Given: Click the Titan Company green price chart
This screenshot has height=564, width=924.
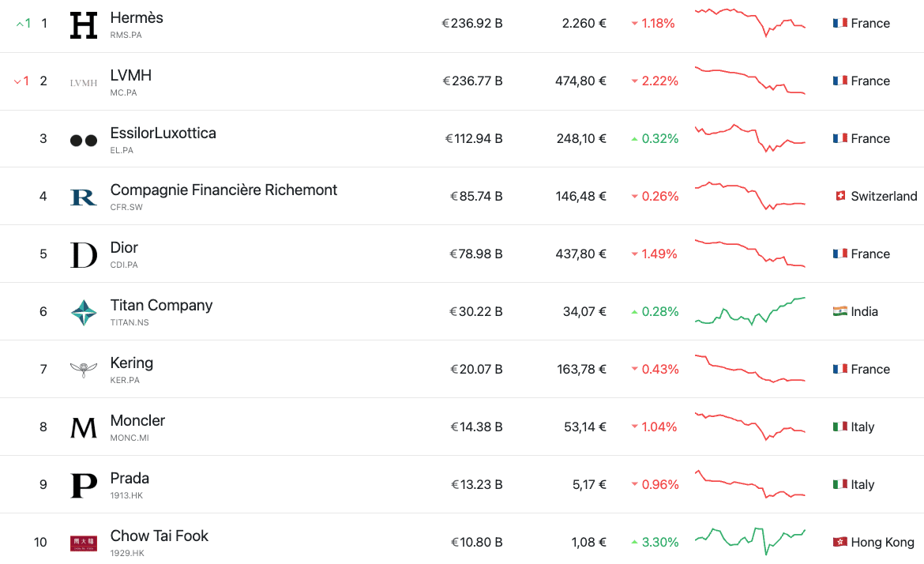Looking at the screenshot, I should (x=749, y=311).
